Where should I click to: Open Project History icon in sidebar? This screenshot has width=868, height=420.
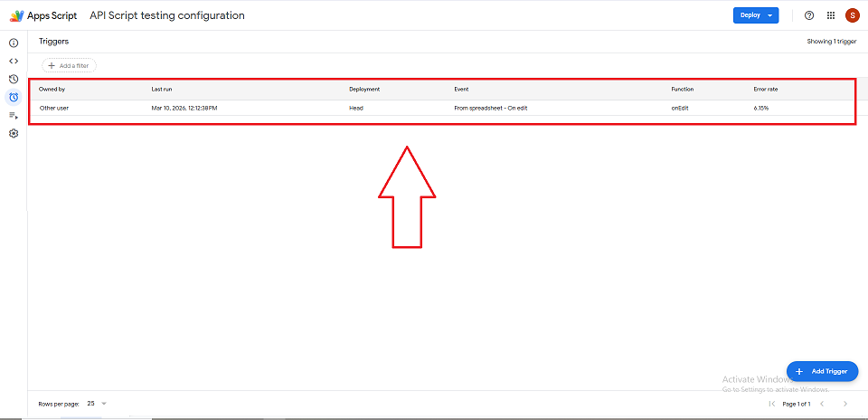[14, 79]
